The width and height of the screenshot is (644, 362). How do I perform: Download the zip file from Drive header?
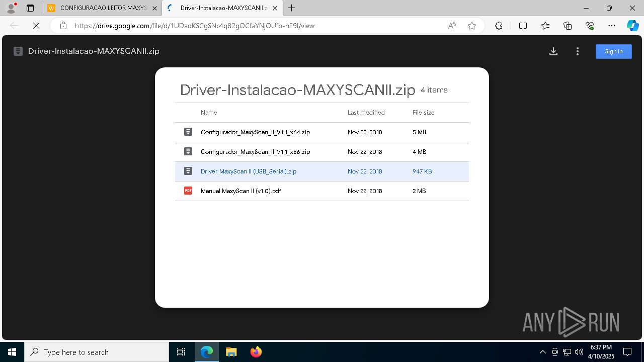tap(553, 51)
